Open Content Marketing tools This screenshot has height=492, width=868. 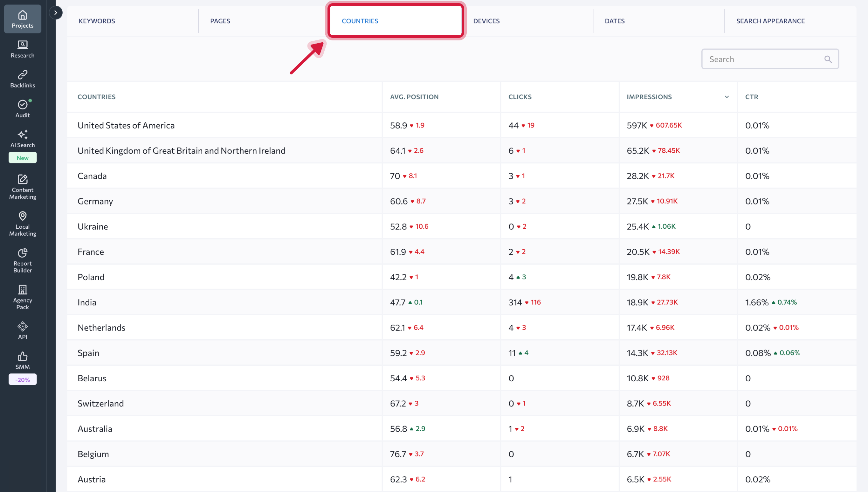[x=22, y=187]
